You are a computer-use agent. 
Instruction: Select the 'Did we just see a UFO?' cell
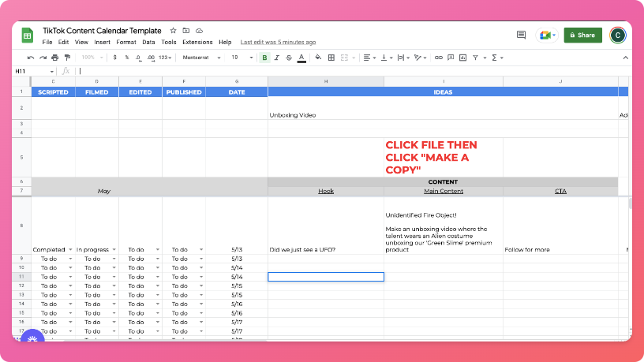coord(326,226)
